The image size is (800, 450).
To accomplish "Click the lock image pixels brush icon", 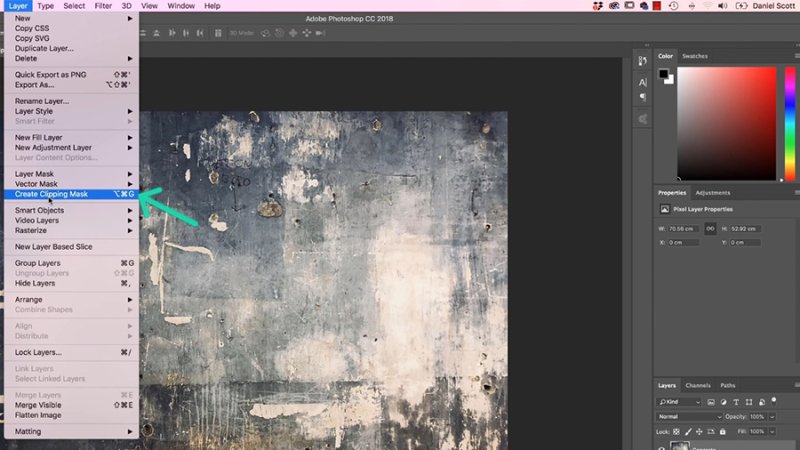I will point(689,431).
